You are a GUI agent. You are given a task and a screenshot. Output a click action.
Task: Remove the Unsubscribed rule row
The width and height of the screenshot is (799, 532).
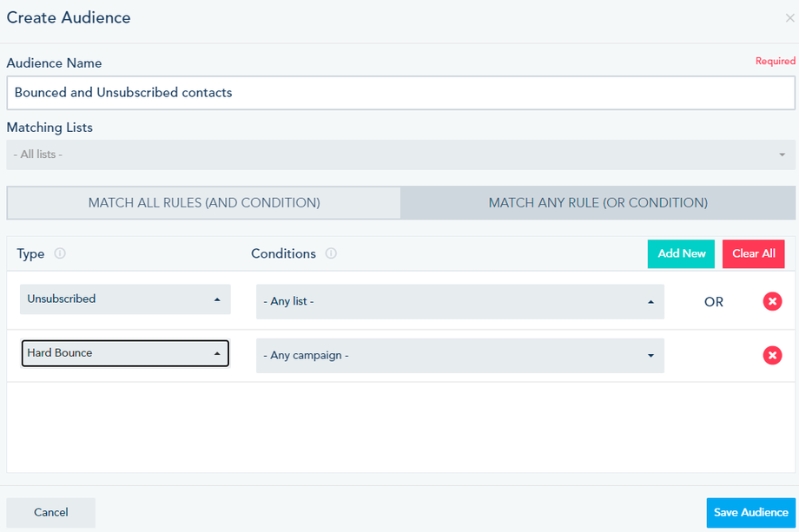tap(772, 302)
